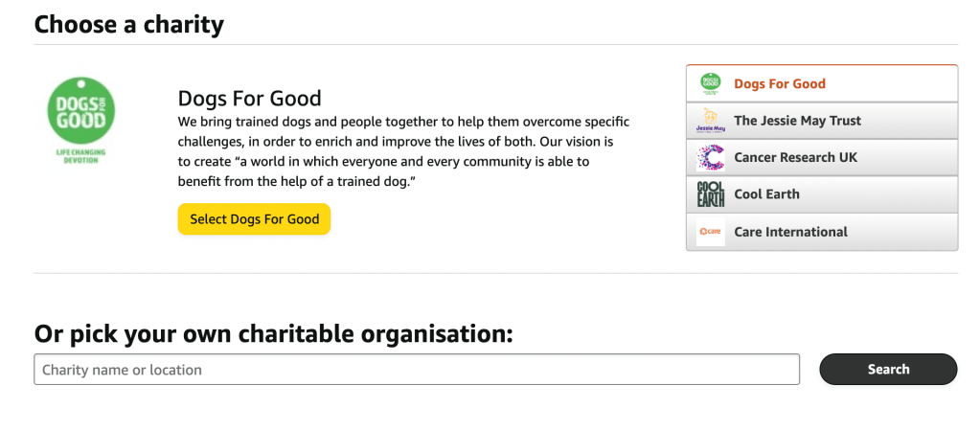Screen dimensions: 980x431
Task: Focus the Charity name or location field
Action: click(417, 370)
